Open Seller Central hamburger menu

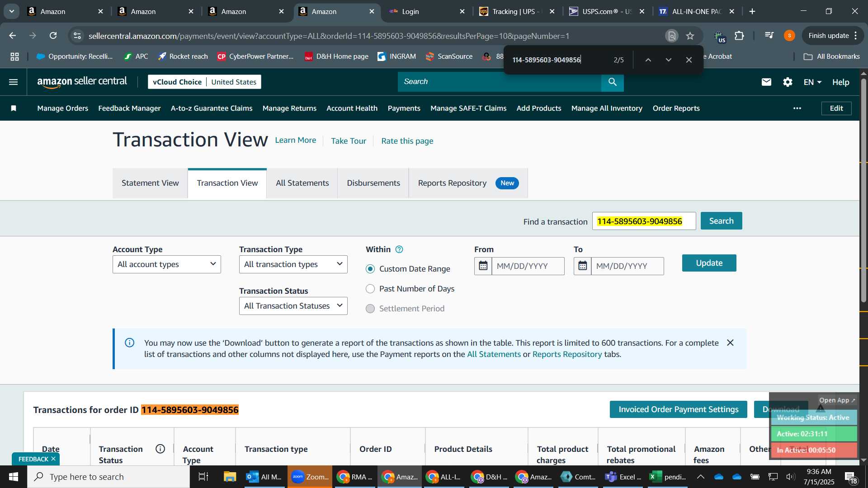(x=13, y=82)
